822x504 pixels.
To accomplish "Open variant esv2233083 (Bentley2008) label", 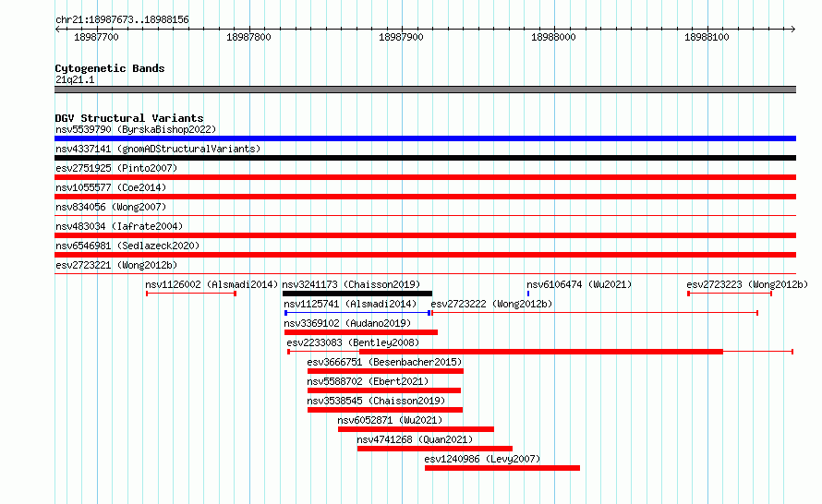I will [x=353, y=342].
